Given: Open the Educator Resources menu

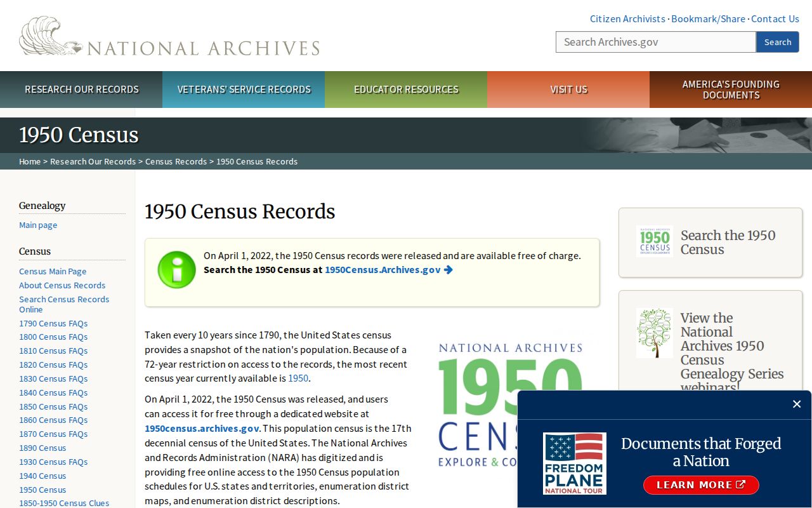Looking at the screenshot, I should click(x=406, y=90).
